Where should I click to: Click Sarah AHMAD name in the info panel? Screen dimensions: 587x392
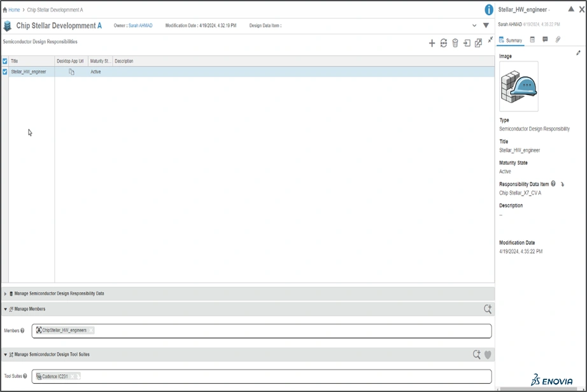(510, 24)
